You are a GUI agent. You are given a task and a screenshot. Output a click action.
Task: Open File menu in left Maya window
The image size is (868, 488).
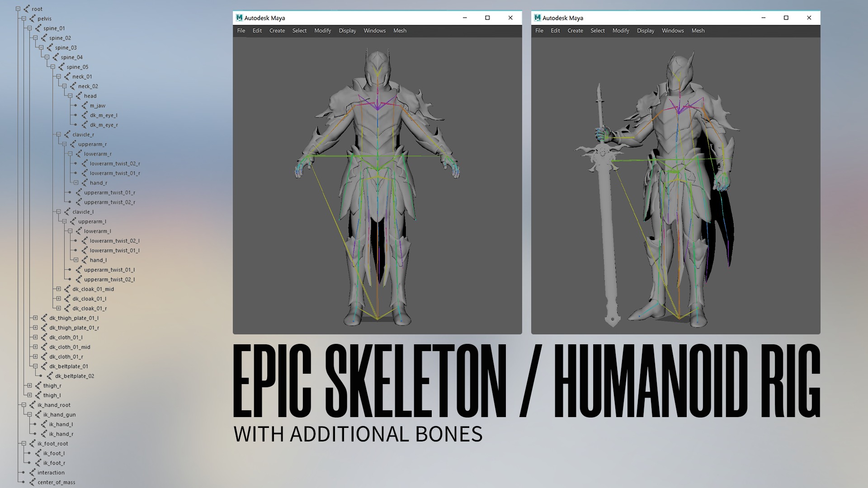tap(241, 31)
